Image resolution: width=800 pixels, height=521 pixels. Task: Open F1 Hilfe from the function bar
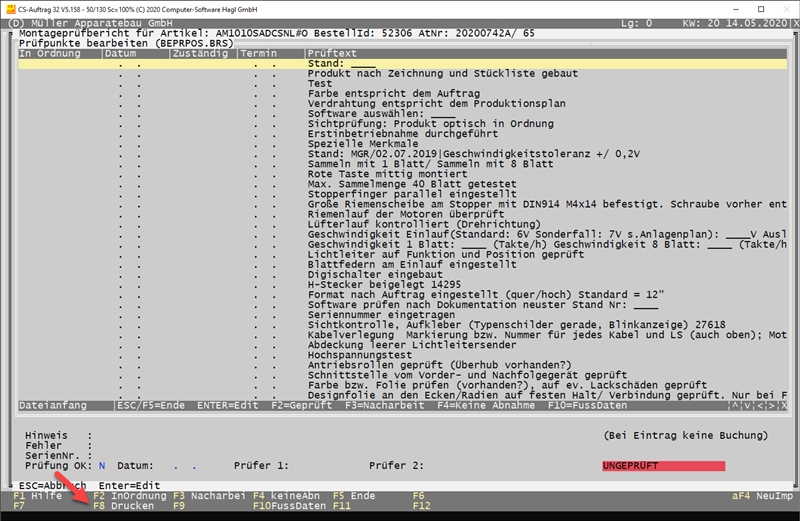[x=38, y=495]
